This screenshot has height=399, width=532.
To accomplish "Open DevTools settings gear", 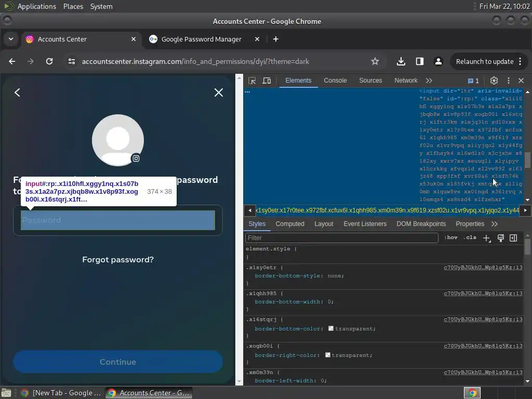I will click(494, 81).
